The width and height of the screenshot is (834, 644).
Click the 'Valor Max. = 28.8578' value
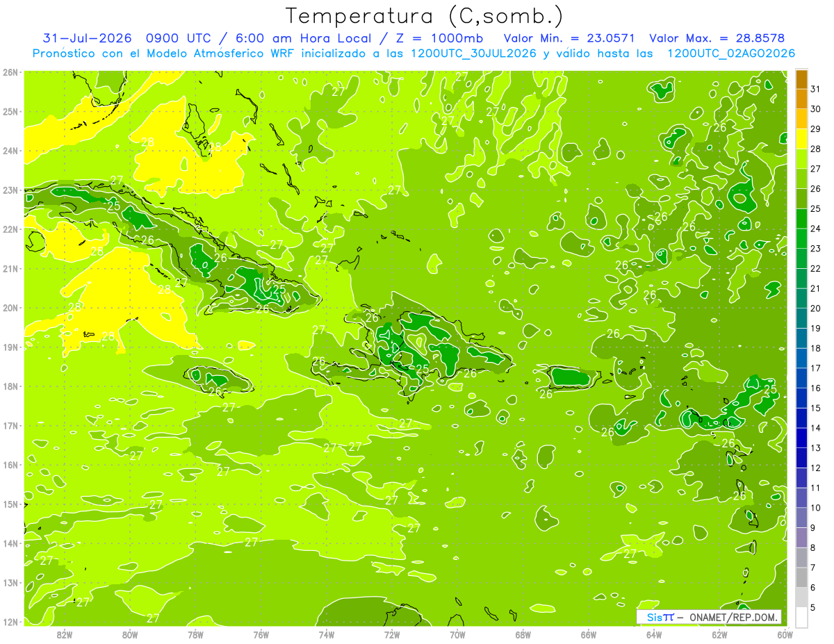click(717, 38)
